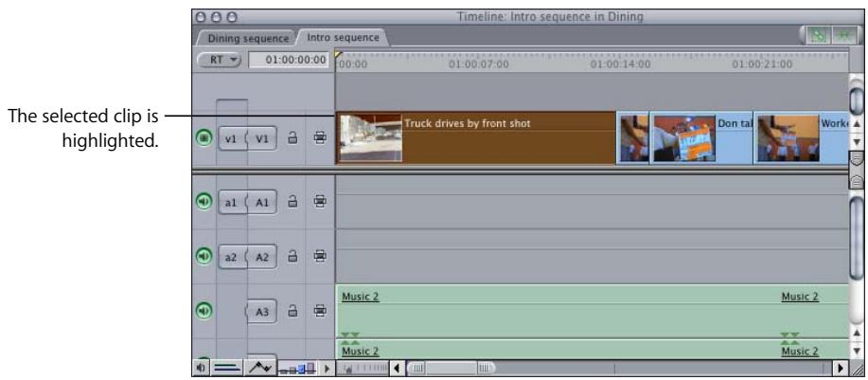Click audio tracks scroll up arrow
The image size is (868, 380).
[857, 334]
